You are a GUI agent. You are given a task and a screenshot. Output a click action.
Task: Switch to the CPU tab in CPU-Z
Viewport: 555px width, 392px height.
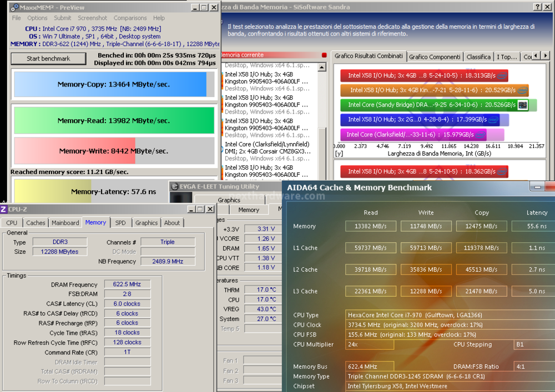coord(12,223)
